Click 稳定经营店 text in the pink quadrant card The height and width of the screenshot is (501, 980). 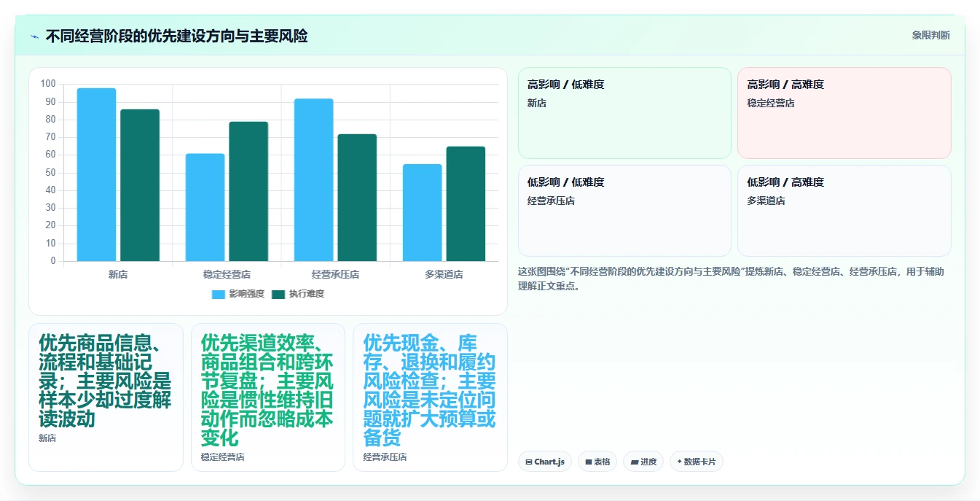(771, 104)
